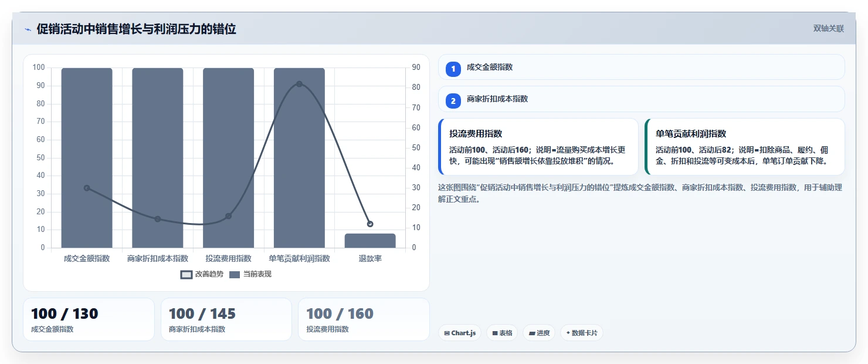Viewport: 868px width, 364px height.
Task: Click the Chart.js tag chip
Action: click(460, 333)
